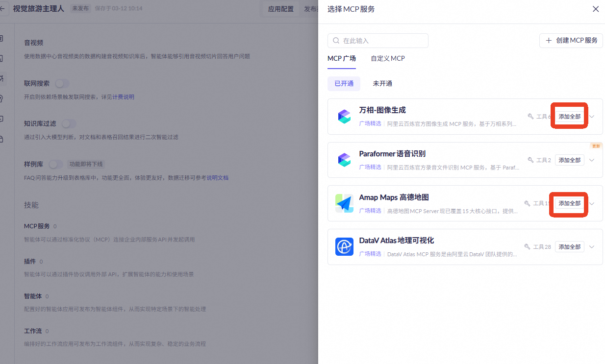The width and height of the screenshot is (605, 364).
Task: Click 添加全部 for DataV Atlas 地理可视化
Action: (570, 247)
